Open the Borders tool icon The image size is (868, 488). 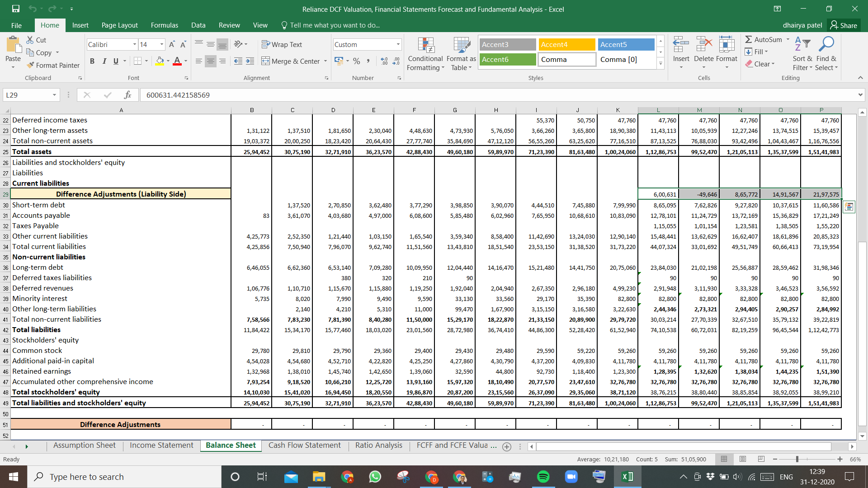tap(138, 61)
